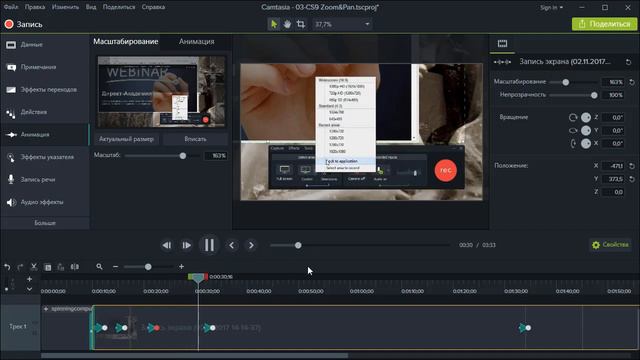Jump to previous clip marker
This screenshot has width=640, height=360.
pyautogui.click(x=232, y=245)
